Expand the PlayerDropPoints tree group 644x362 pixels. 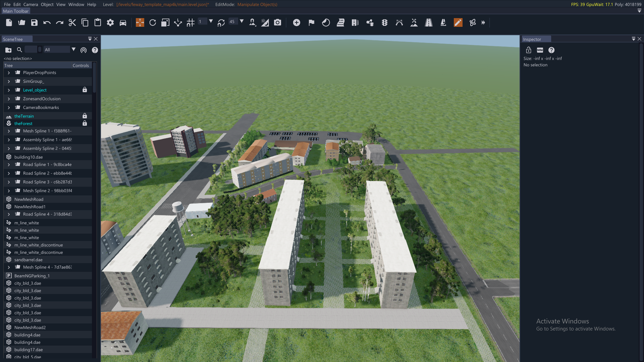click(9, 73)
